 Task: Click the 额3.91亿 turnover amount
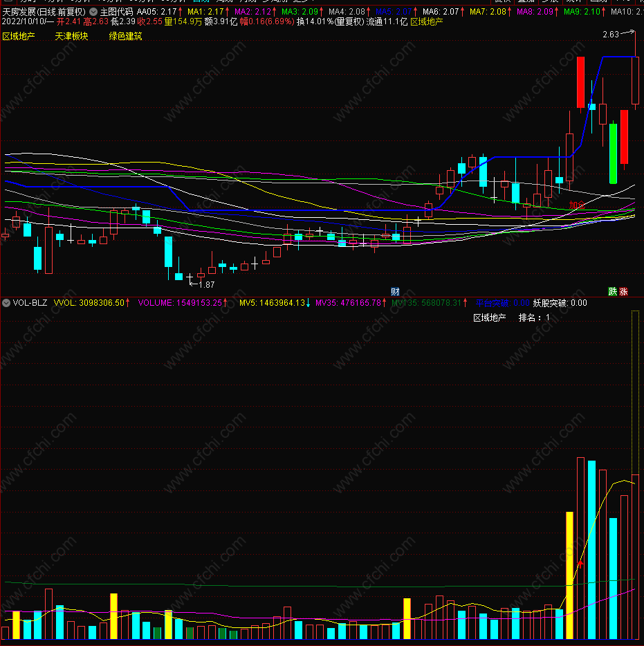[x=221, y=22]
